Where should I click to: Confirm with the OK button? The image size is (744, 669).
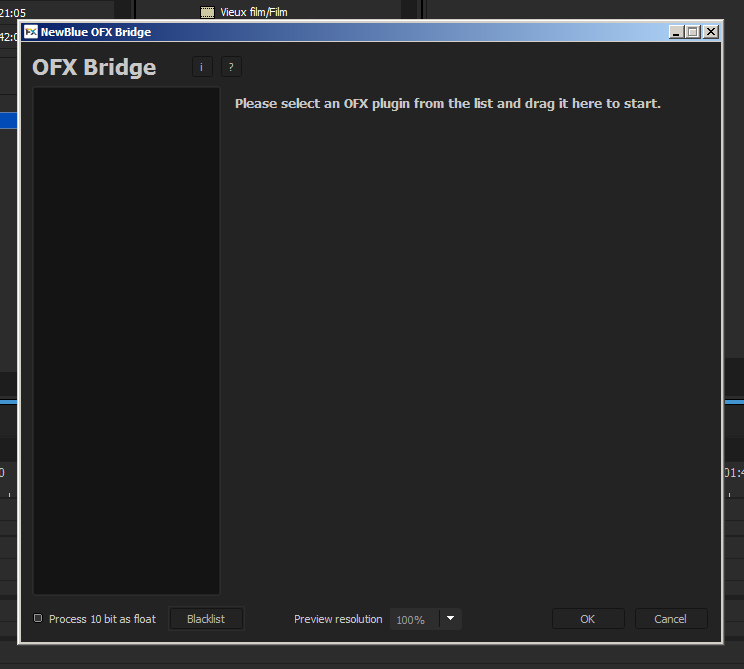588,619
